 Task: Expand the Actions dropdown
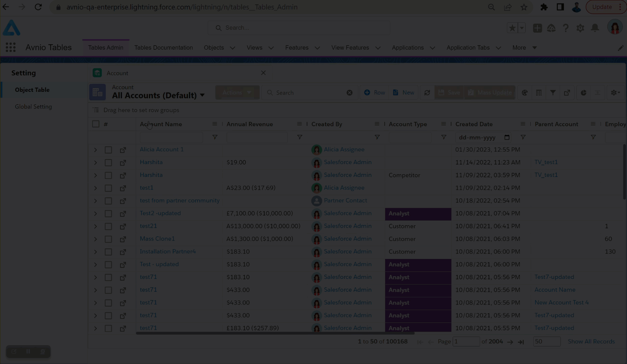pyautogui.click(x=237, y=93)
